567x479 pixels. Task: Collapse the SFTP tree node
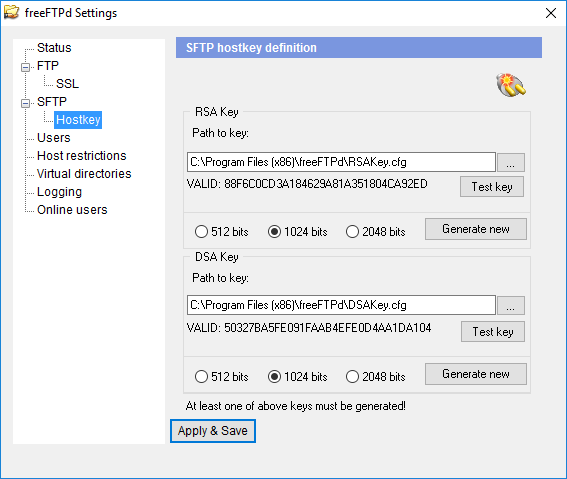click(25, 103)
